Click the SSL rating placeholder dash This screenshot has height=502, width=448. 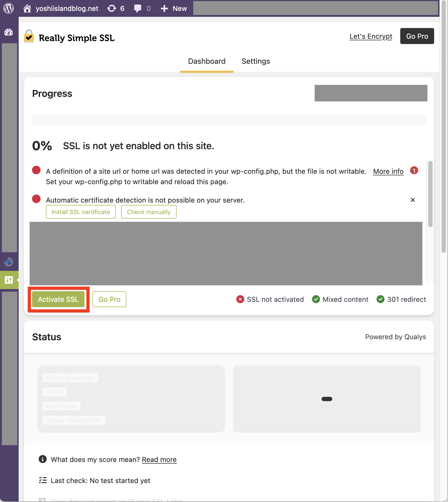327,399
